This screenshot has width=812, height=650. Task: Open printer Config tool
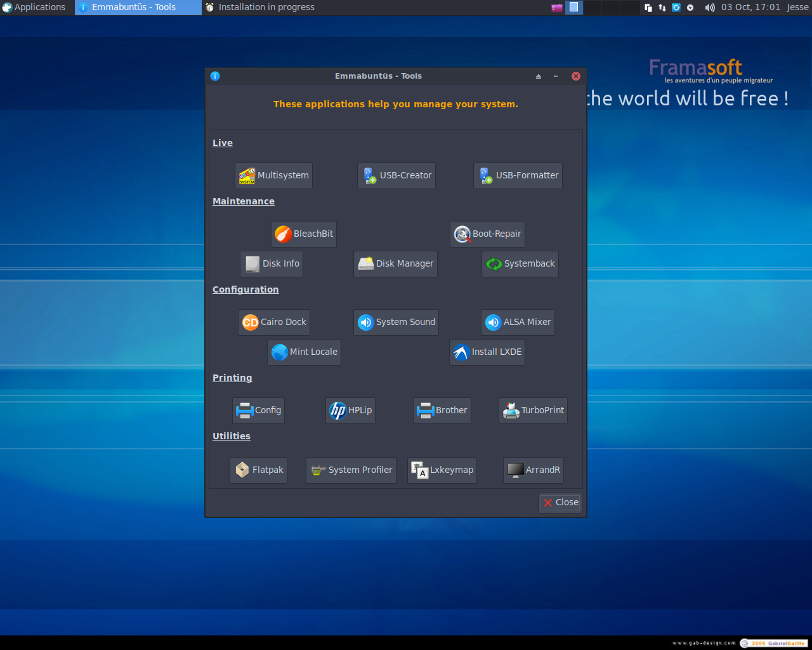point(258,411)
